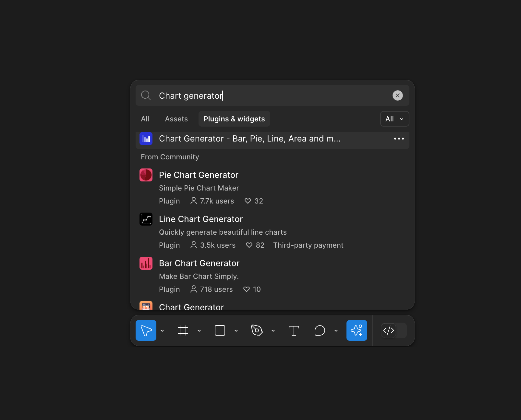Click inside the search input field
The height and width of the screenshot is (420, 521).
(260, 95)
